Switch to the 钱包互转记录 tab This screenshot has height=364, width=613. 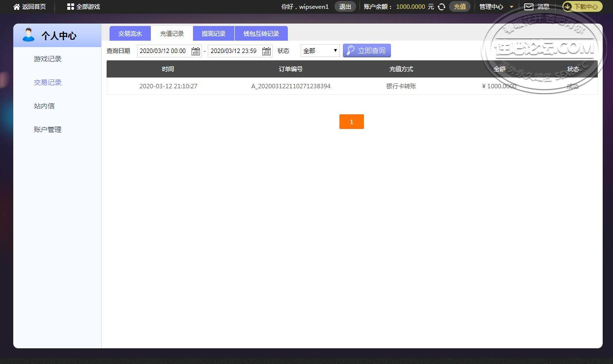[x=261, y=33]
